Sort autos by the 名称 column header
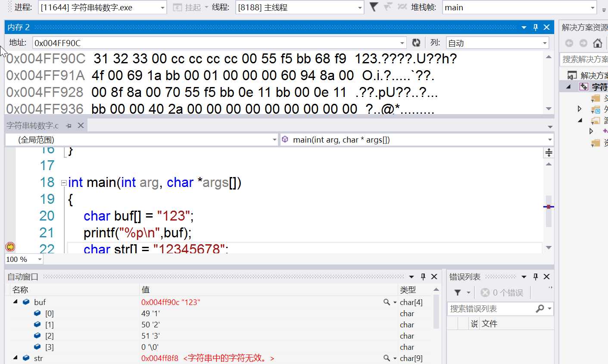The height and width of the screenshot is (364, 608). click(20, 289)
